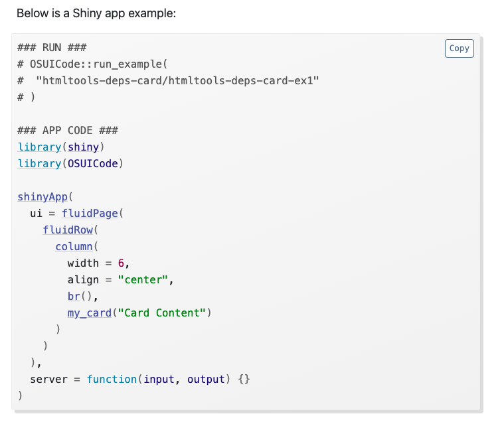This screenshot has height=422, width=504.
Task: Click the 'ui =' argument text
Action: click(x=42, y=214)
